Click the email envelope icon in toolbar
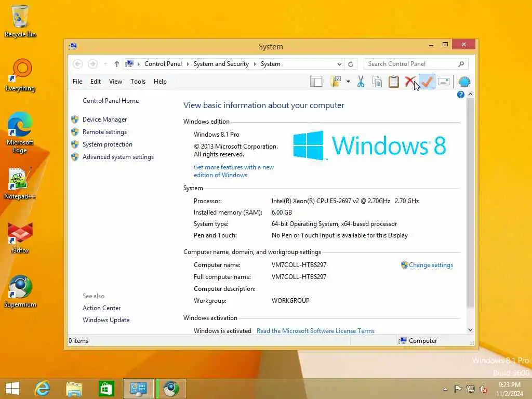Viewport: 532px width, 399px height. pos(444,82)
